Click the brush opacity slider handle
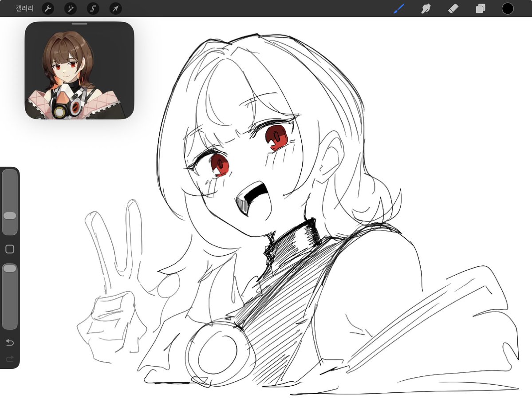532x399 pixels. (x=9, y=269)
